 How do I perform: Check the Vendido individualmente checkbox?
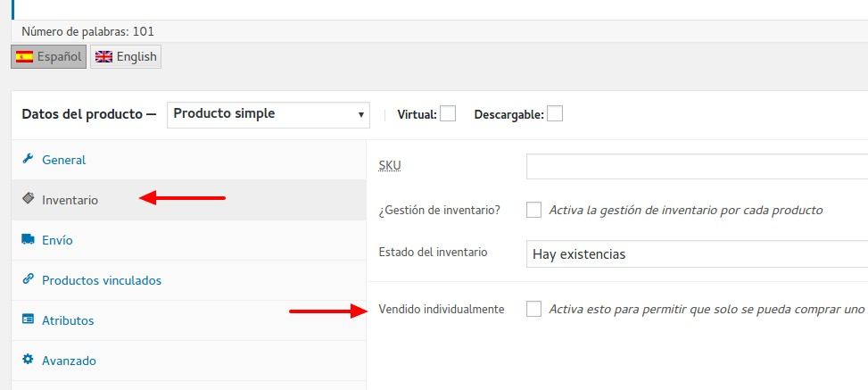[x=533, y=309]
